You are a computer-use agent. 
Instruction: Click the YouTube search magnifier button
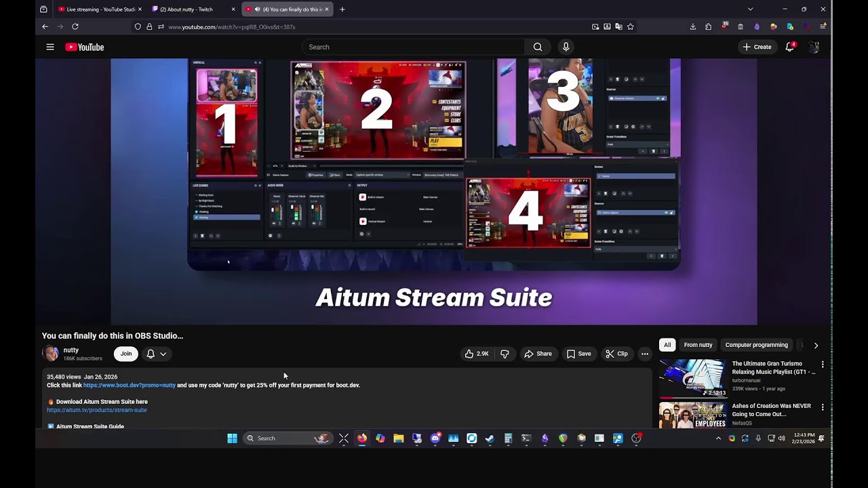click(x=538, y=47)
